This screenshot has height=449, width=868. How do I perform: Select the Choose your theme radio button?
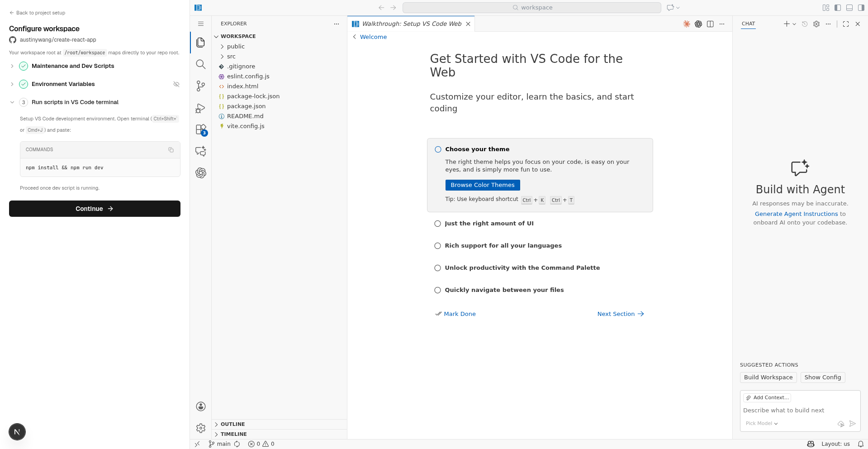point(437,149)
